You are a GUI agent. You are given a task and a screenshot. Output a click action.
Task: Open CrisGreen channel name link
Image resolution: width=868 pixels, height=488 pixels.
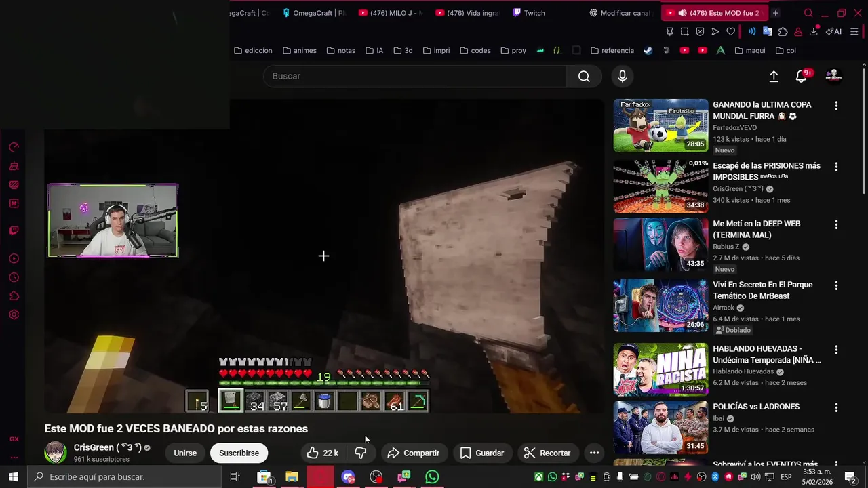pyautogui.click(x=107, y=447)
